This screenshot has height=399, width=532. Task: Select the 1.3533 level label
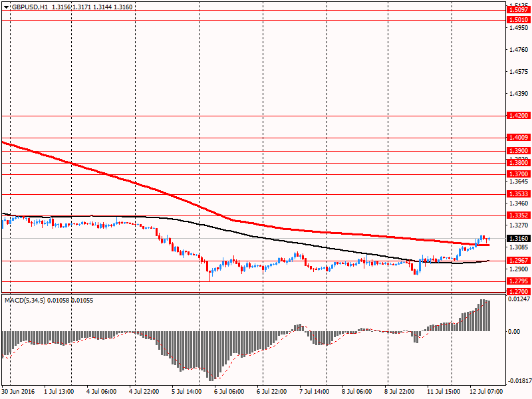[519, 194]
